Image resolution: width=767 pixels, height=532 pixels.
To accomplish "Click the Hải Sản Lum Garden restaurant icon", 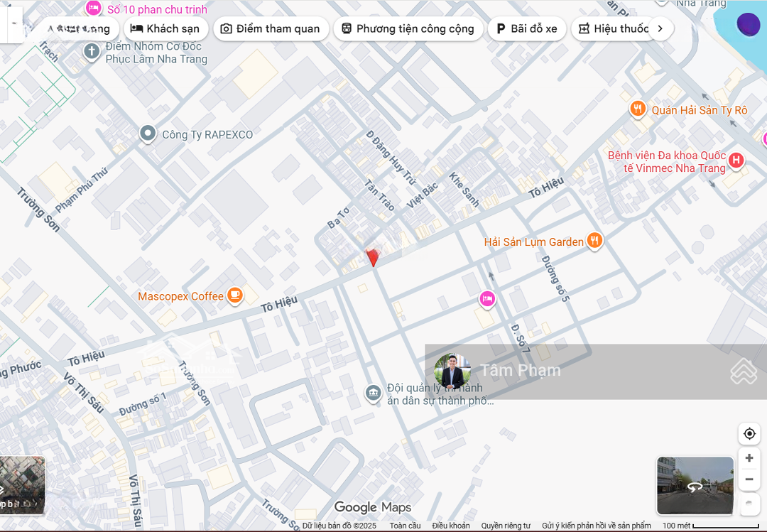I will coord(595,241).
